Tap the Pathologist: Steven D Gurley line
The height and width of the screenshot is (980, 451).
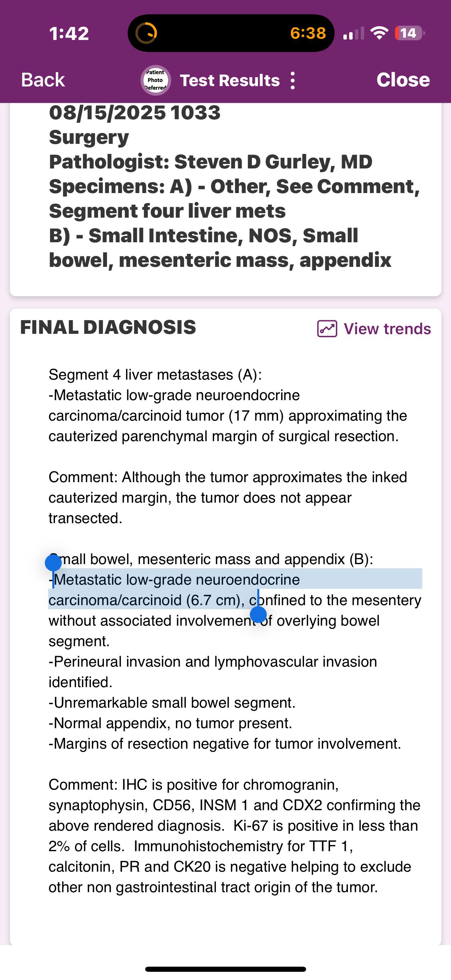(211, 162)
